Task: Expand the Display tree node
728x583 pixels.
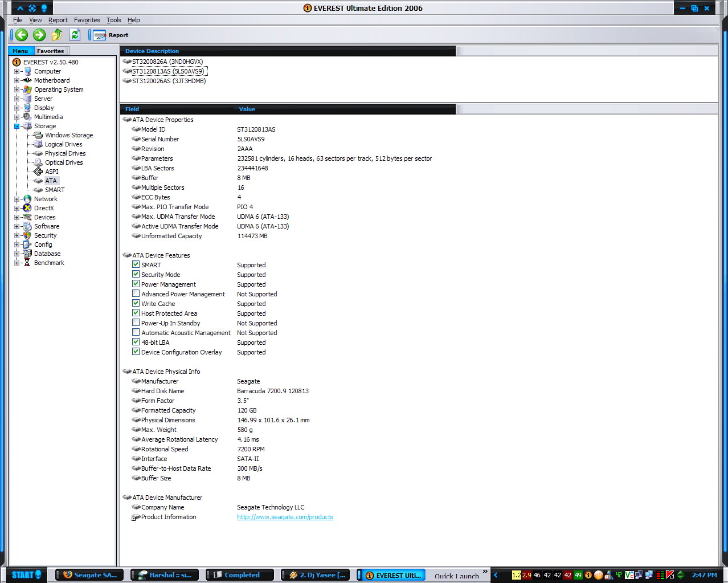Action: (17, 108)
